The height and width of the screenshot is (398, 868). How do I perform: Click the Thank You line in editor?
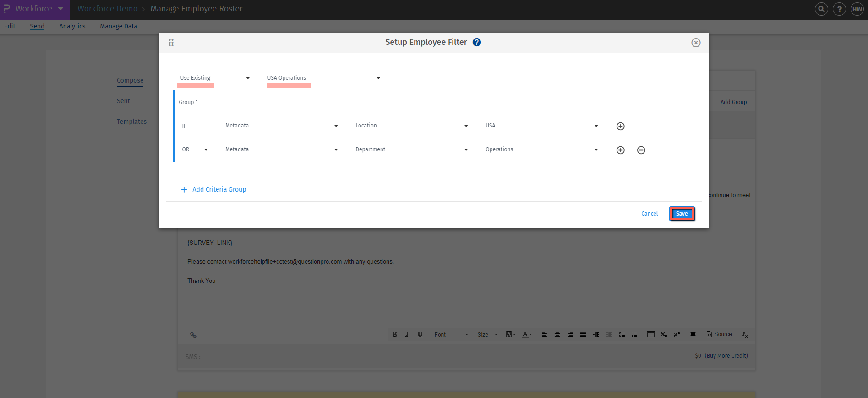202,281
